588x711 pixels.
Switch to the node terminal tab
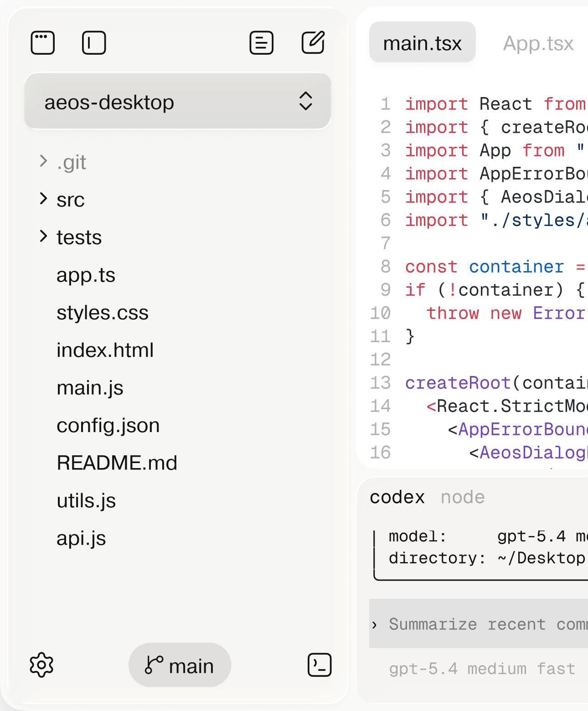463,497
